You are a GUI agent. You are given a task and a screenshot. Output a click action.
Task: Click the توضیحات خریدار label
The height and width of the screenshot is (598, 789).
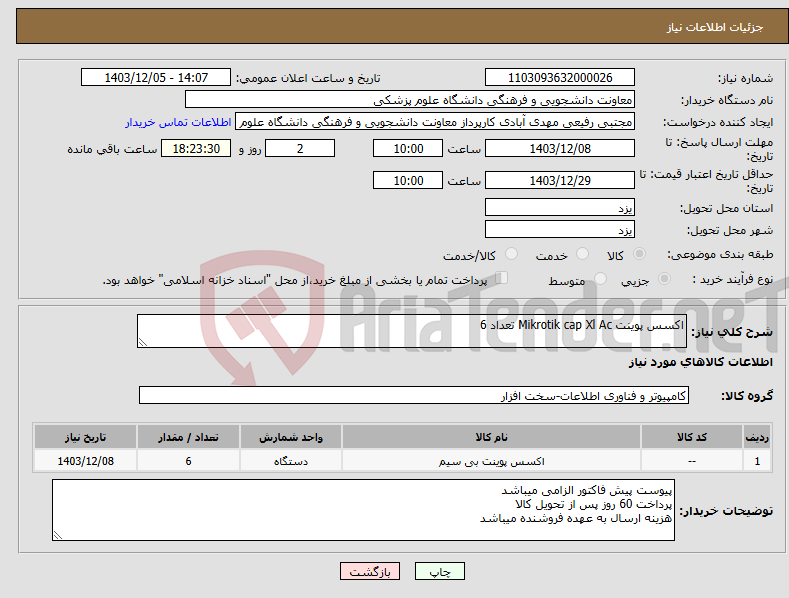(x=726, y=511)
